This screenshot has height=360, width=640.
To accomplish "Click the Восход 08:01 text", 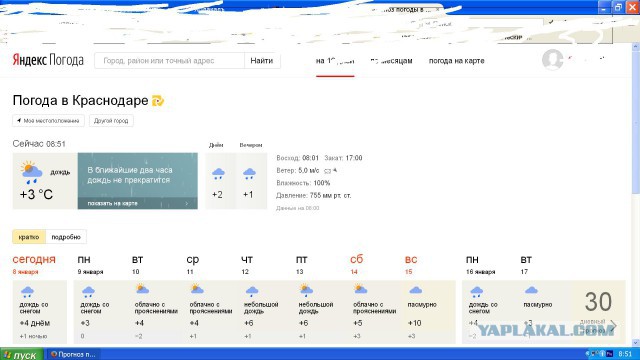I will [x=297, y=158].
